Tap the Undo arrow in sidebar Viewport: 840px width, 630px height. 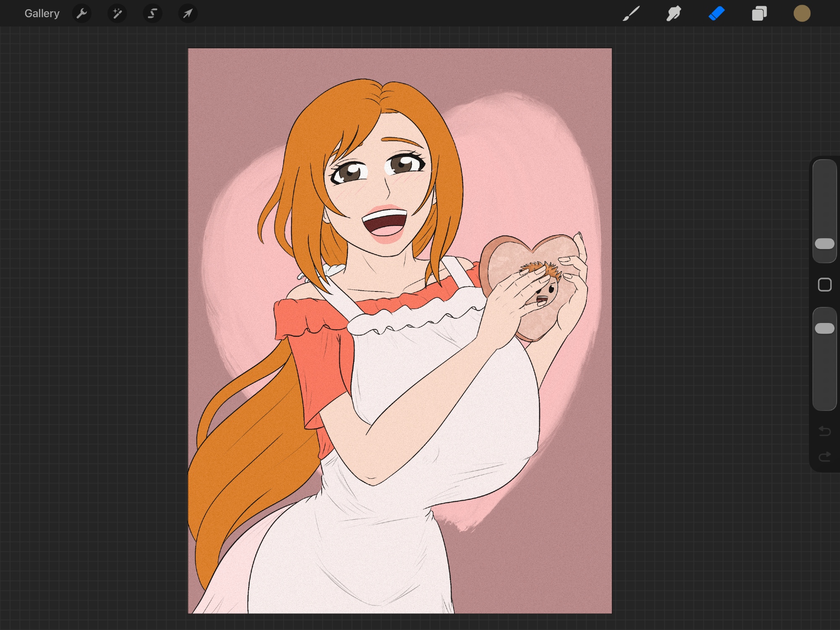coord(824,431)
